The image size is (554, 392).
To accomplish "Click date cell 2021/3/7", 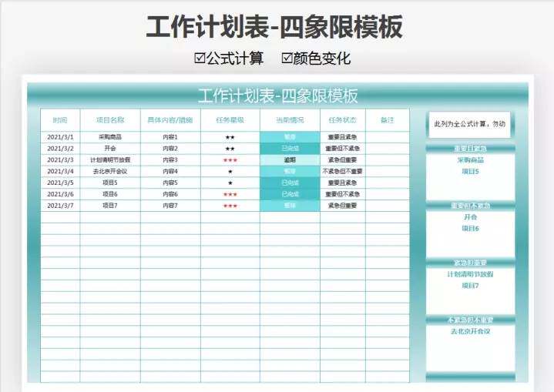I will (x=60, y=206).
